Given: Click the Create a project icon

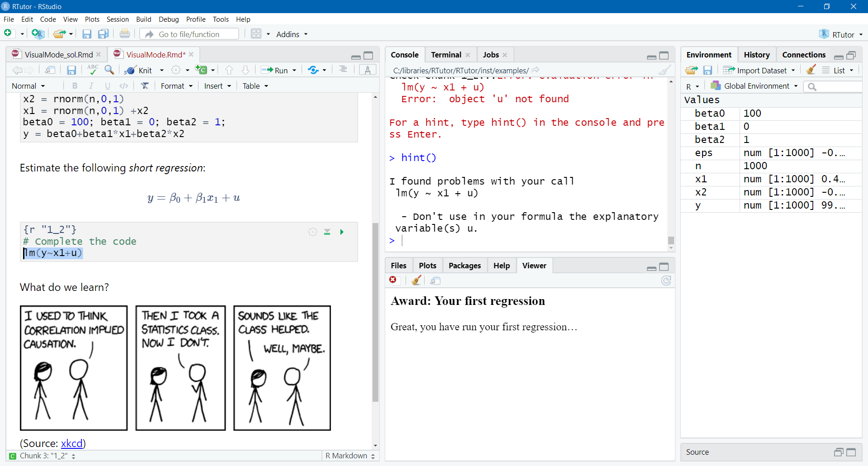Looking at the screenshot, I should (38, 33).
